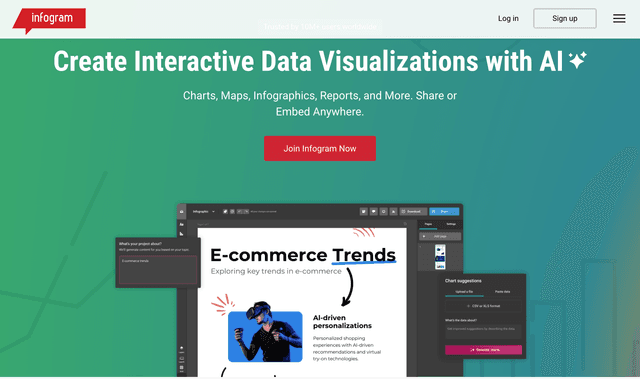Click the comment icon in editor toolbar
Image resolution: width=640 pixels, height=379 pixels.
click(373, 211)
